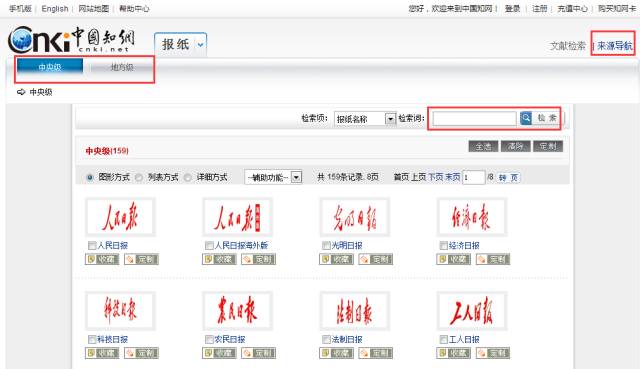Open 工人日报 masthead thumbnail
This screenshot has height=369, width=640.
click(x=472, y=311)
